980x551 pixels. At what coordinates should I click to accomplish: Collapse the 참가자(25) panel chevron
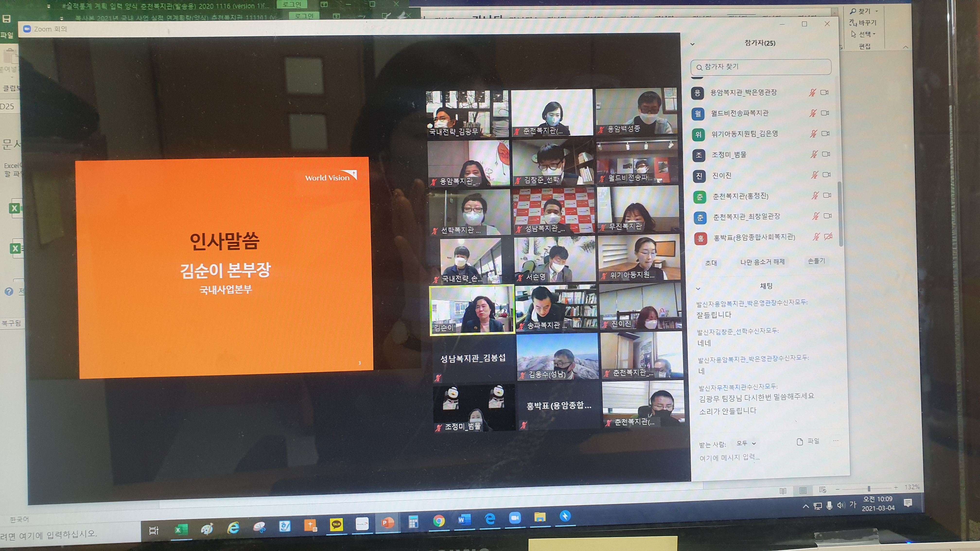[692, 44]
